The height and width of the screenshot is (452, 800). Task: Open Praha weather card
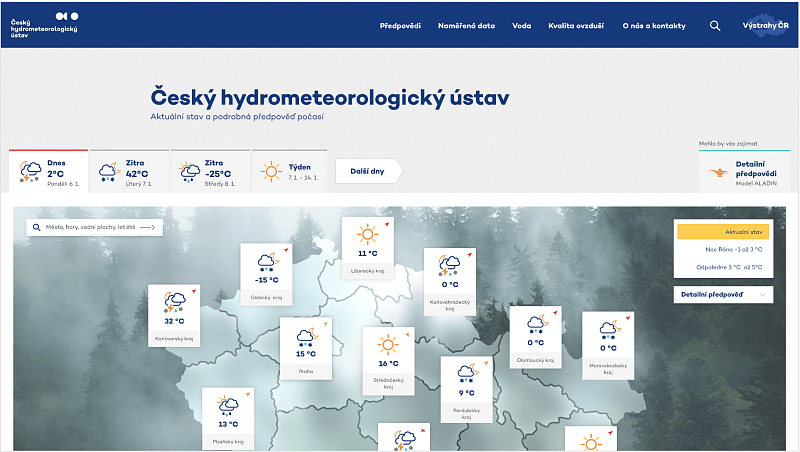(305, 348)
